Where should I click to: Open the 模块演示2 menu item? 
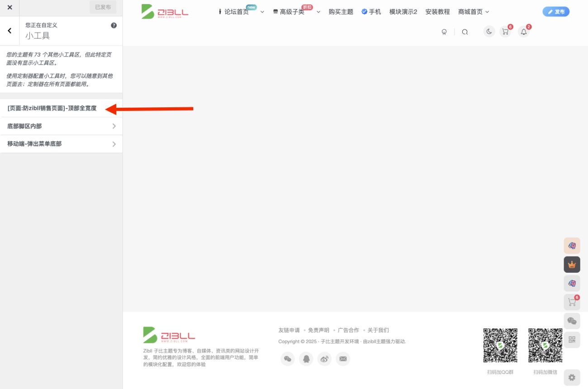403,12
